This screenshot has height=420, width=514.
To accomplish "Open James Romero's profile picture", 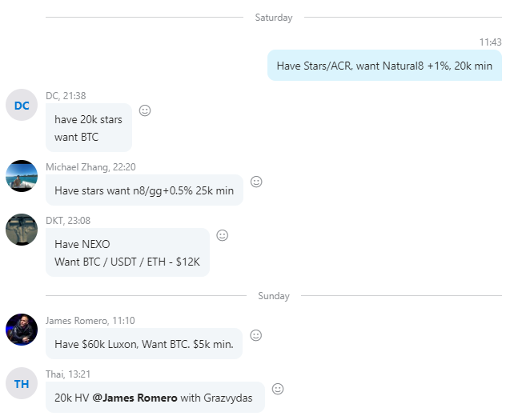I will click(22, 330).
